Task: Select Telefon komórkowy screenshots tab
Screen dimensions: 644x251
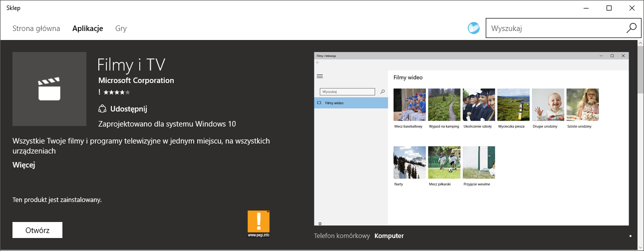Action: click(342, 235)
